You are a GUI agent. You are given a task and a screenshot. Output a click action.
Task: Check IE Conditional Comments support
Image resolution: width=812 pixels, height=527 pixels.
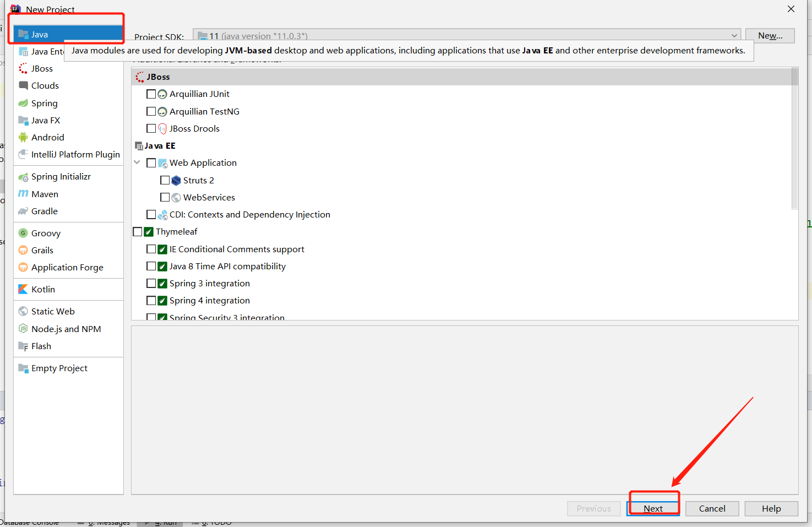tap(151, 249)
